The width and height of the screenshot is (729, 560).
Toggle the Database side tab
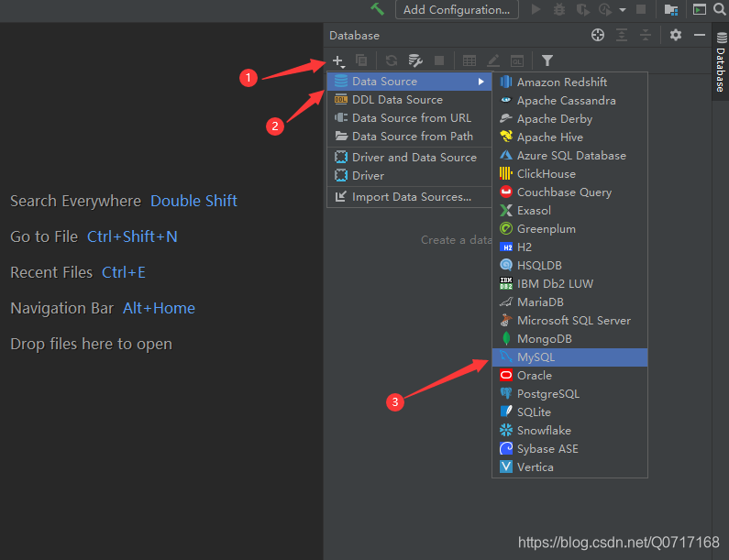(x=721, y=61)
